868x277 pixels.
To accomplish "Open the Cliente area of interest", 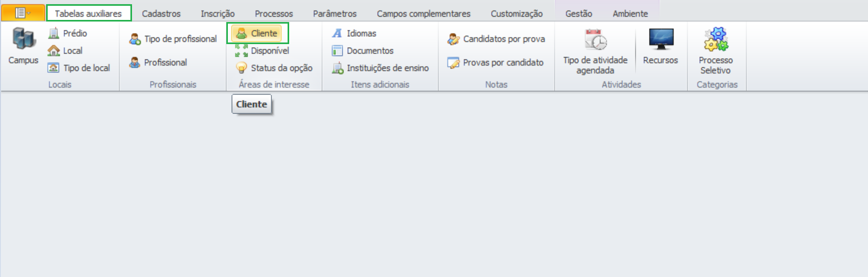I will coord(264,34).
